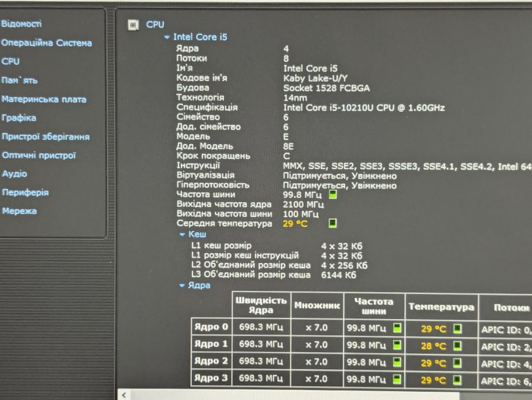This screenshot has width=532, height=400.
Task: Open the Материнська плата section
Action: point(44,99)
